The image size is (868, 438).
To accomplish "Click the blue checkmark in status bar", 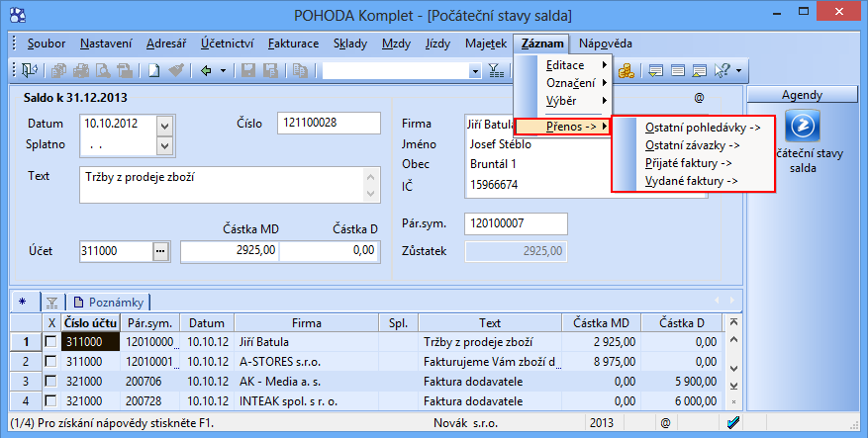I will pyautogui.click(x=733, y=423).
